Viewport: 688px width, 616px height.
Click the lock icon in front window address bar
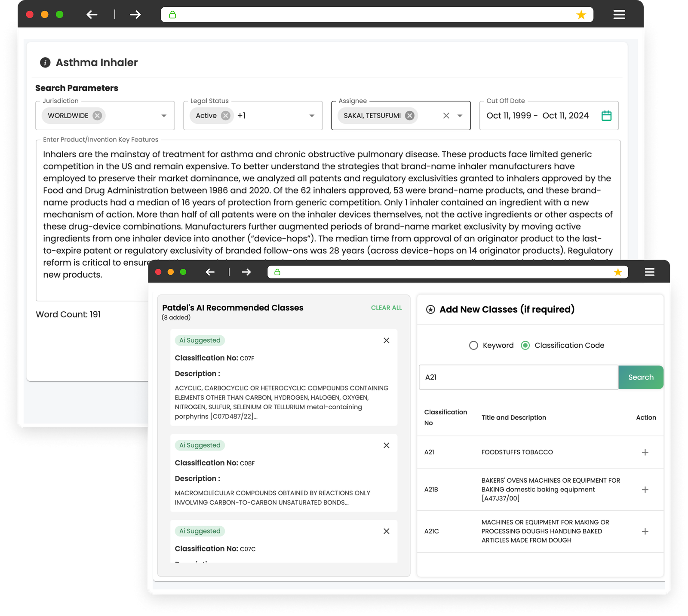277,272
